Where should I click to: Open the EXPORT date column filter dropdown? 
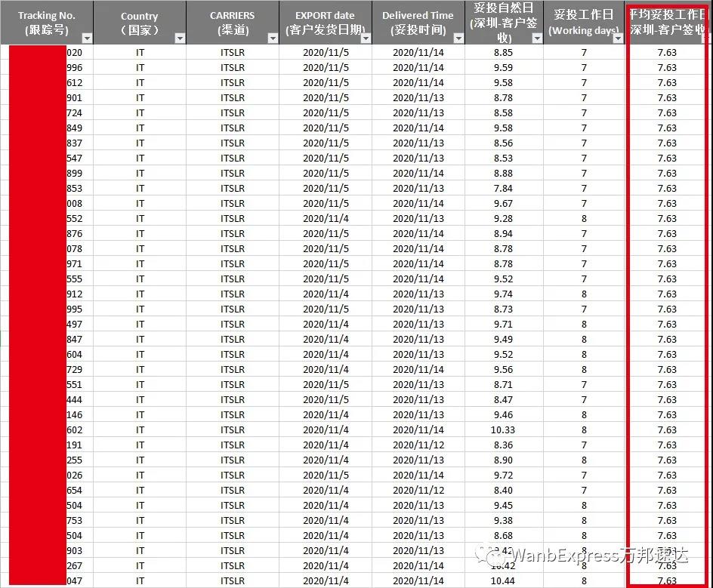366,38
